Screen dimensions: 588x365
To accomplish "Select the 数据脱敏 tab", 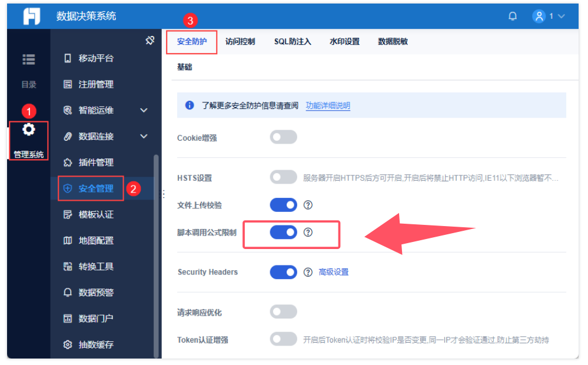I will pos(393,41).
